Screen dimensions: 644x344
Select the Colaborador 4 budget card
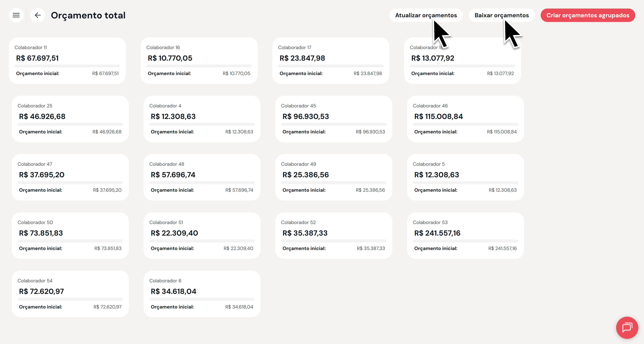point(202,119)
